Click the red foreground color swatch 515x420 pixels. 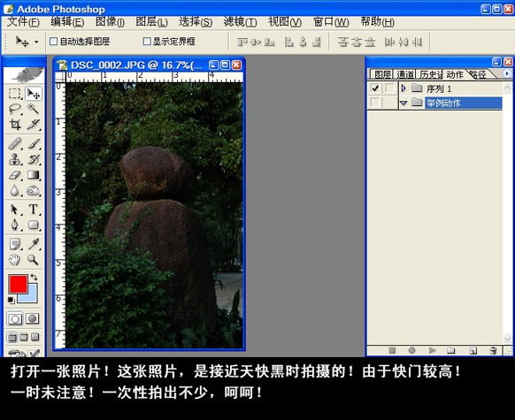point(18,284)
